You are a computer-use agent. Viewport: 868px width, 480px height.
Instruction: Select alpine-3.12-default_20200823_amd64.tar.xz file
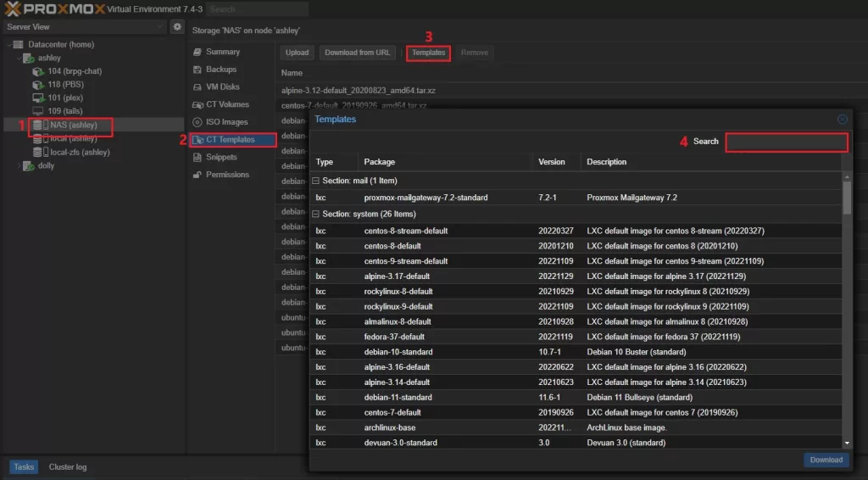359,90
